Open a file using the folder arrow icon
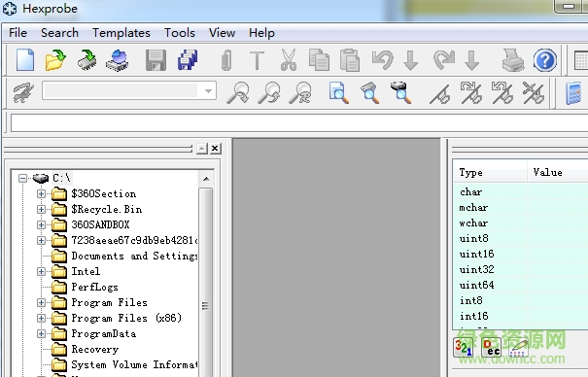Screen dimensions: 588x377 55,60
